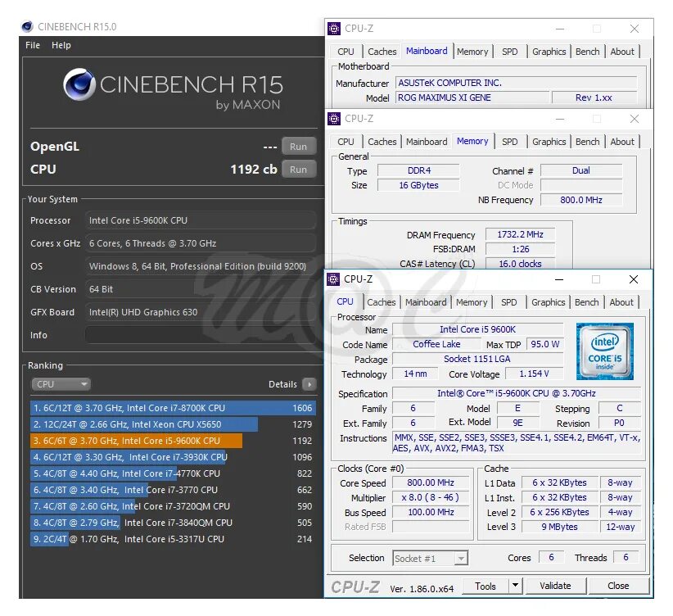Screen dimensions: 673x616
Task: Select Caches tab in Mainboard CPU-Z window
Action: [382, 52]
